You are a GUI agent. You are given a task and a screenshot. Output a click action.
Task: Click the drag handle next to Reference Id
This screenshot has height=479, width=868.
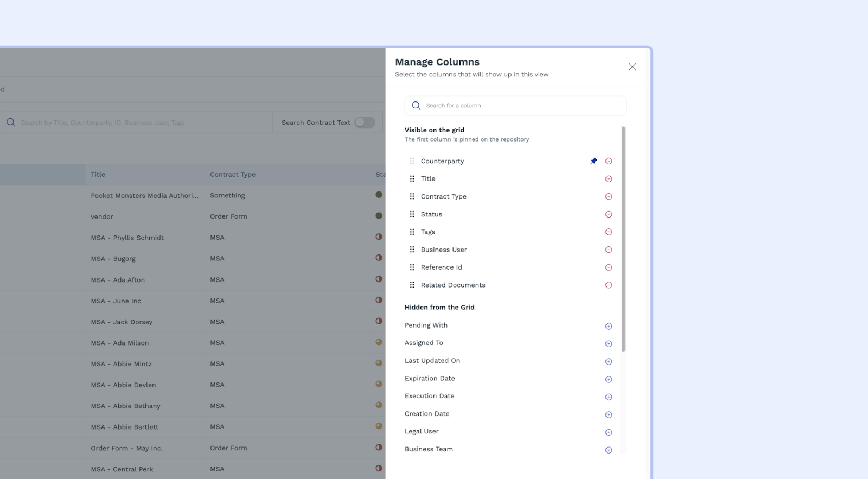(x=412, y=267)
